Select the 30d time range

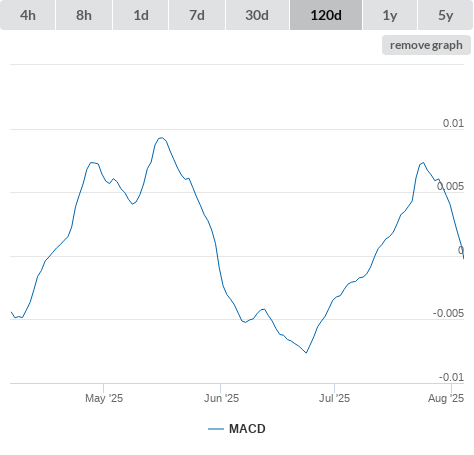point(257,15)
